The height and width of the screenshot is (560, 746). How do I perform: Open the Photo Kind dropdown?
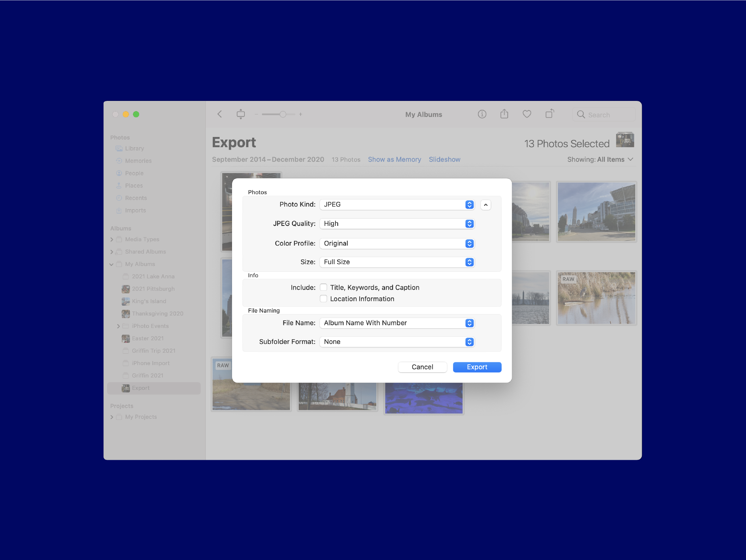click(397, 205)
